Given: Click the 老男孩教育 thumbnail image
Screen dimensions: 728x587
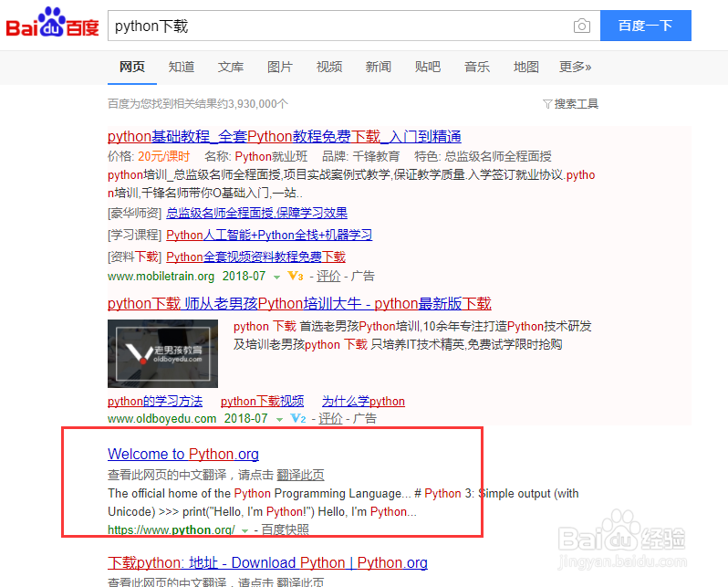Looking at the screenshot, I should [162, 353].
